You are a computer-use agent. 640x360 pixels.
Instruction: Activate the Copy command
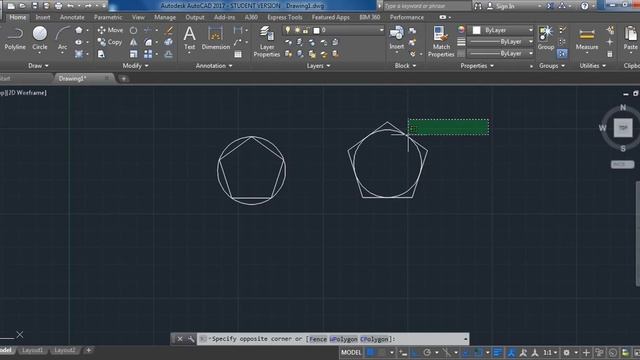tap(110, 42)
